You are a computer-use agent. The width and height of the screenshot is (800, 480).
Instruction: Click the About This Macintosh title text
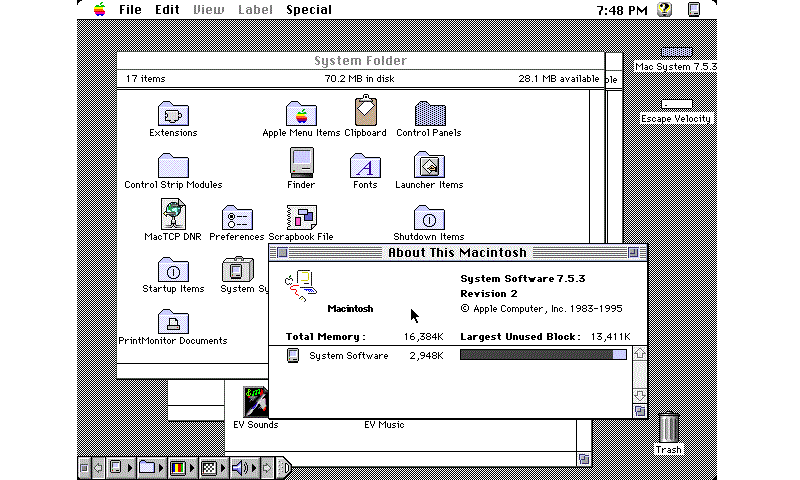click(457, 252)
